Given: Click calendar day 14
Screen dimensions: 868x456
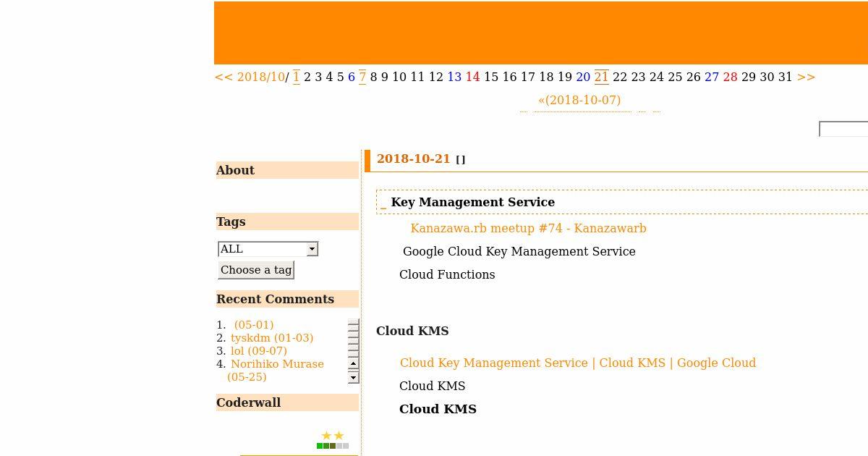Looking at the screenshot, I should [472, 77].
